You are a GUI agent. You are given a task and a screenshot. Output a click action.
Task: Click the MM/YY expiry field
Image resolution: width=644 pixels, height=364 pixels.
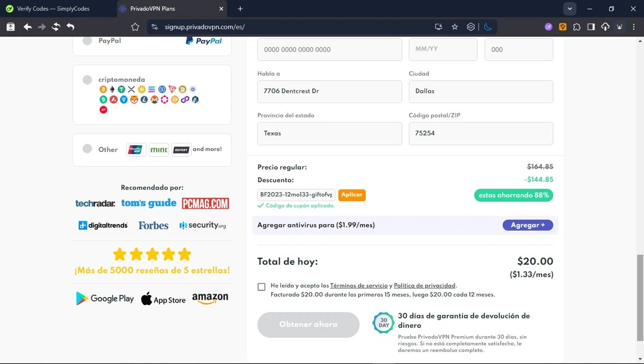443,49
